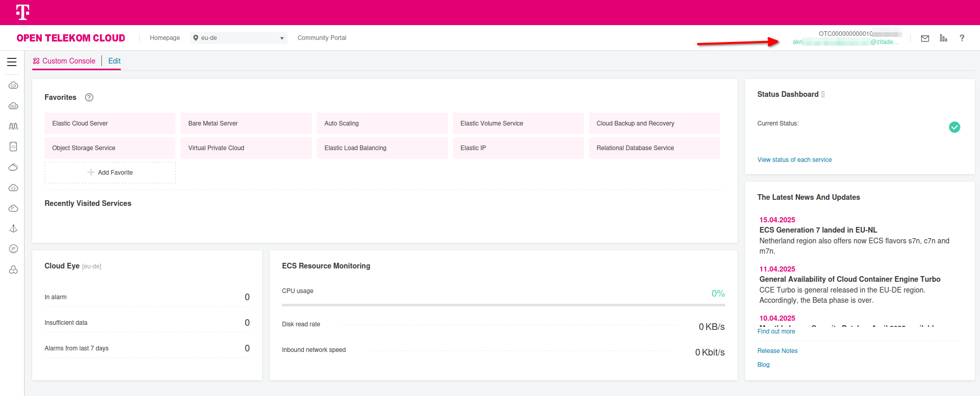This screenshot has height=396, width=980.
Task: Open View status of each service link
Action: click(794, 160)
